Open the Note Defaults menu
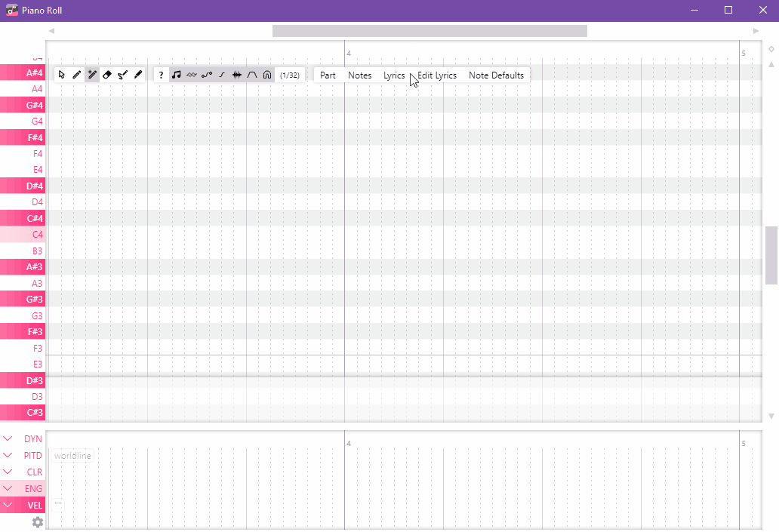The width and height of the screenshot is (779, 532). tap(497, 75)
